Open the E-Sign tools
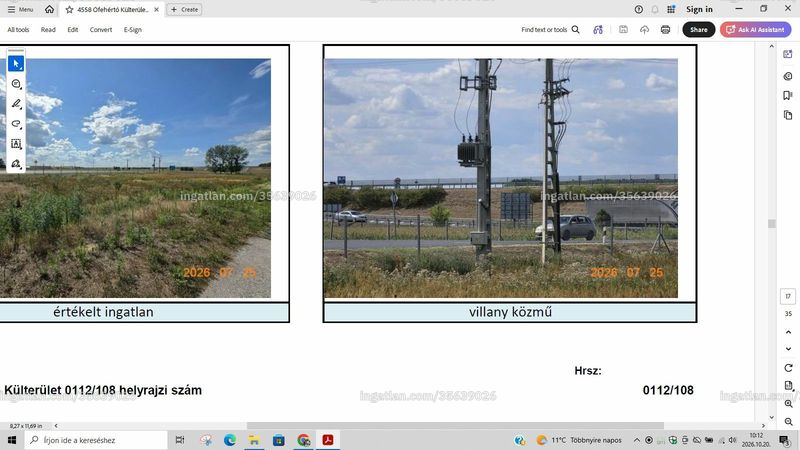Image resolution: width=800 pixels, height=450 pixels. pyautogui.click(x=133, y=30)
